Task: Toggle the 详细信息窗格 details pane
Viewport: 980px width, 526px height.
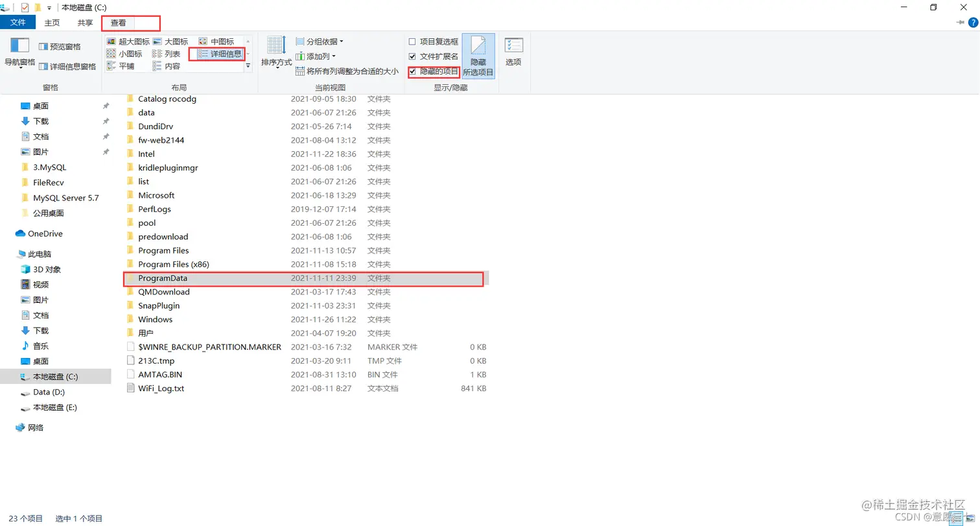Action: (x=67, y=66)
